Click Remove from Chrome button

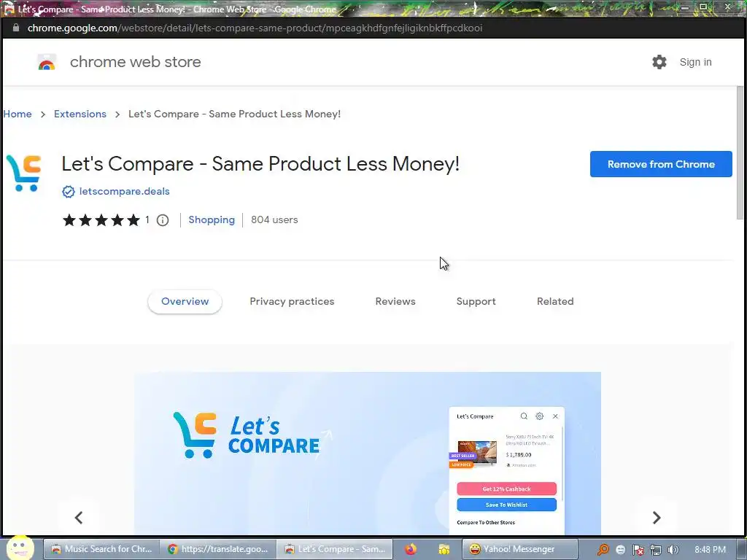tap(661, 164)
